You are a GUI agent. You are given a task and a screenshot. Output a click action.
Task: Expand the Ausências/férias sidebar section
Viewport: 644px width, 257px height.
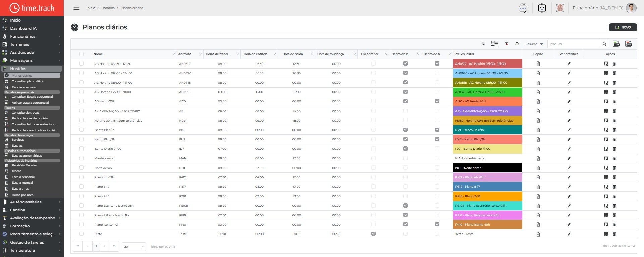point(32,202)
